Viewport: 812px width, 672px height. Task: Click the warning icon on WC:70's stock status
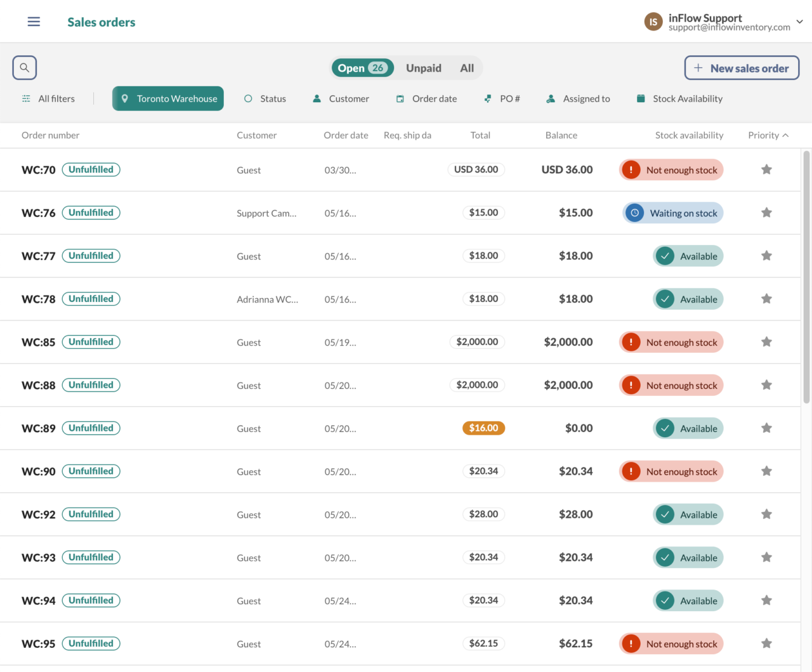click(631, 169)
